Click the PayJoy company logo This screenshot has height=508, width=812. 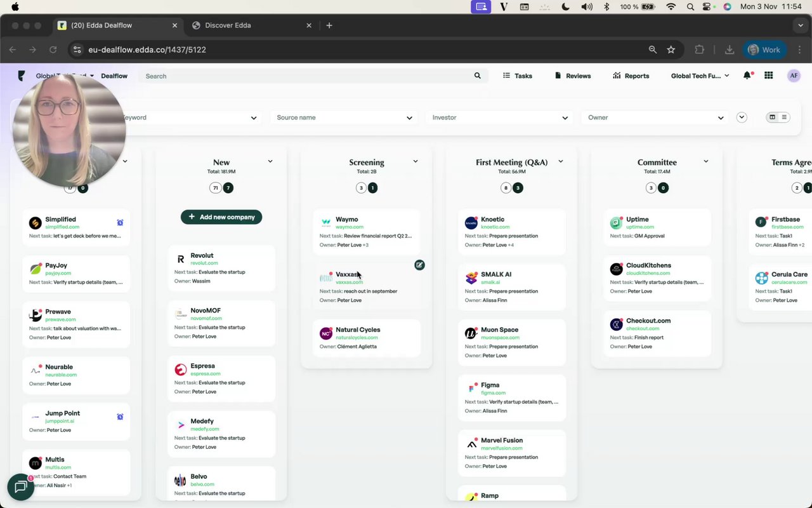click(x=36, y=269)
